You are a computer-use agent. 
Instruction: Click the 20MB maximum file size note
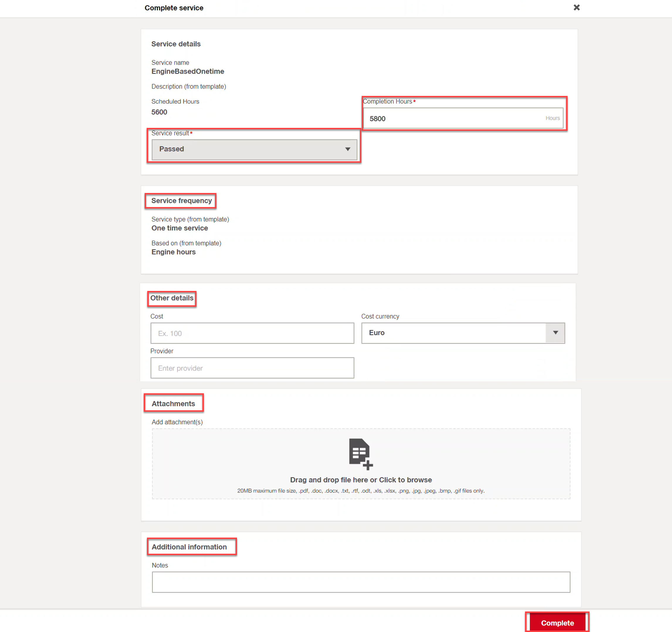[361, 491]
